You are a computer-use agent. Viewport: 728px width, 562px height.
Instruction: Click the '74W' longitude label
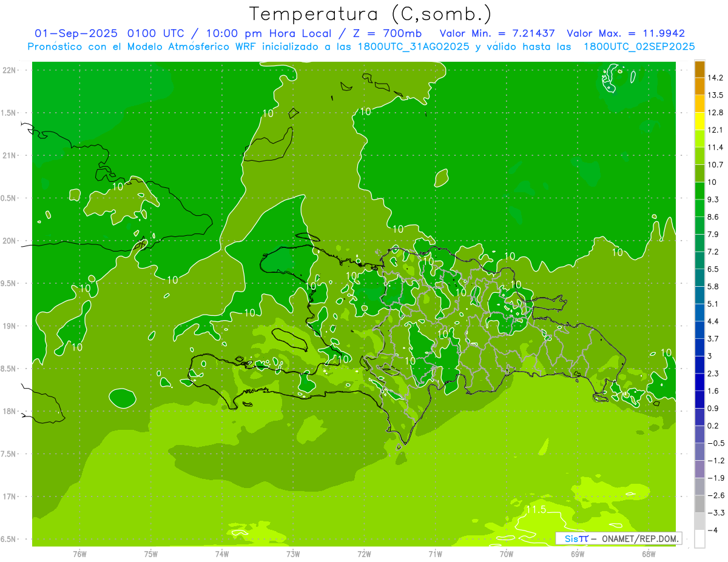(x=222, y=554)
